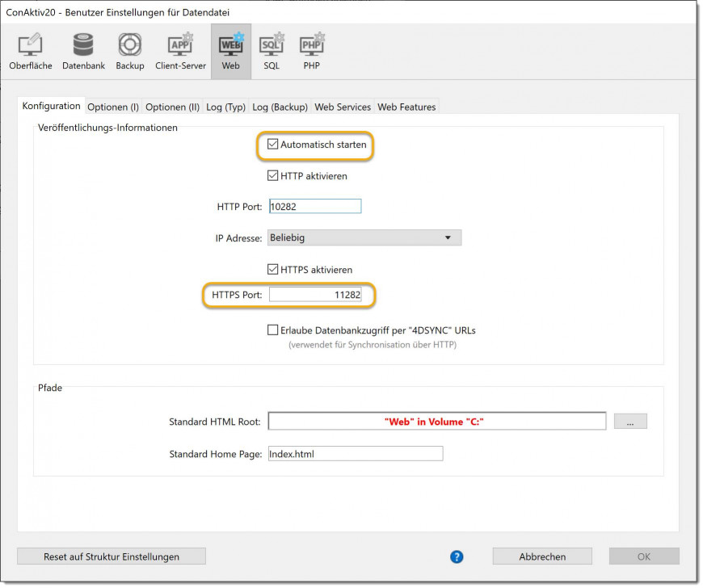Switch to the Optionen (I) tab
This screenshot has height=588, width=703.
(113, 107)
